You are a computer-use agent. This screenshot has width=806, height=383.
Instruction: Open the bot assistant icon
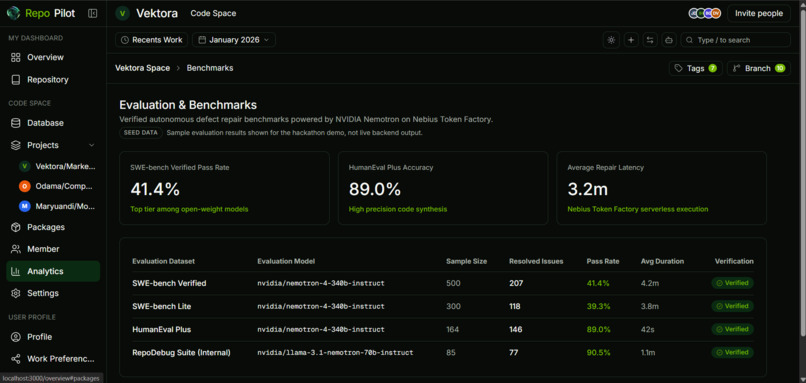[669, 40]
